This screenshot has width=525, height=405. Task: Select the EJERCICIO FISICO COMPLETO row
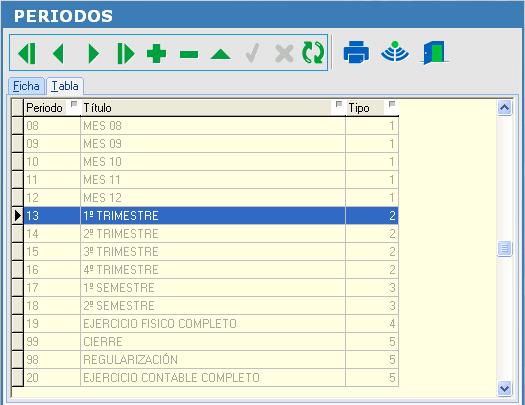[x=211, y=324]
